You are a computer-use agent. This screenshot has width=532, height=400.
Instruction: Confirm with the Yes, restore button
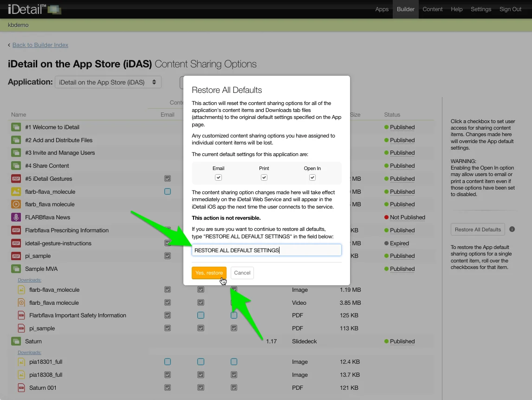pyautogui.click(x=209, y=273)
